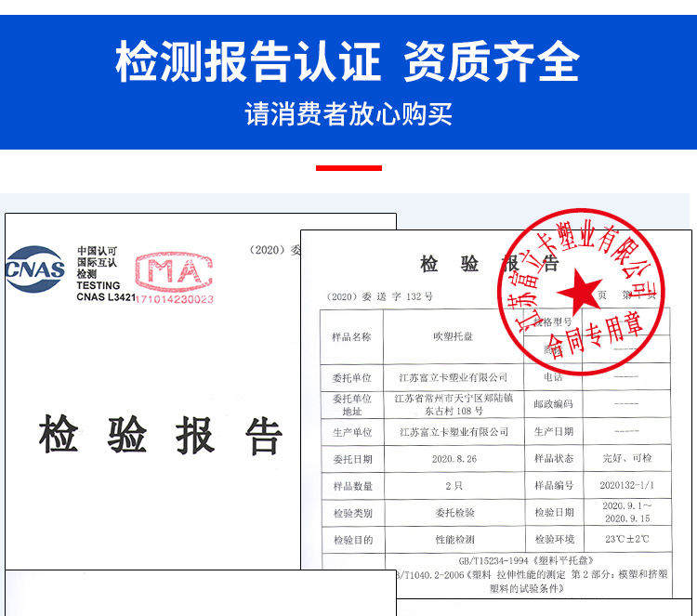Screen dimensions: 697x616
Task: Click the 样品数量 label cell
Action: 353,486
